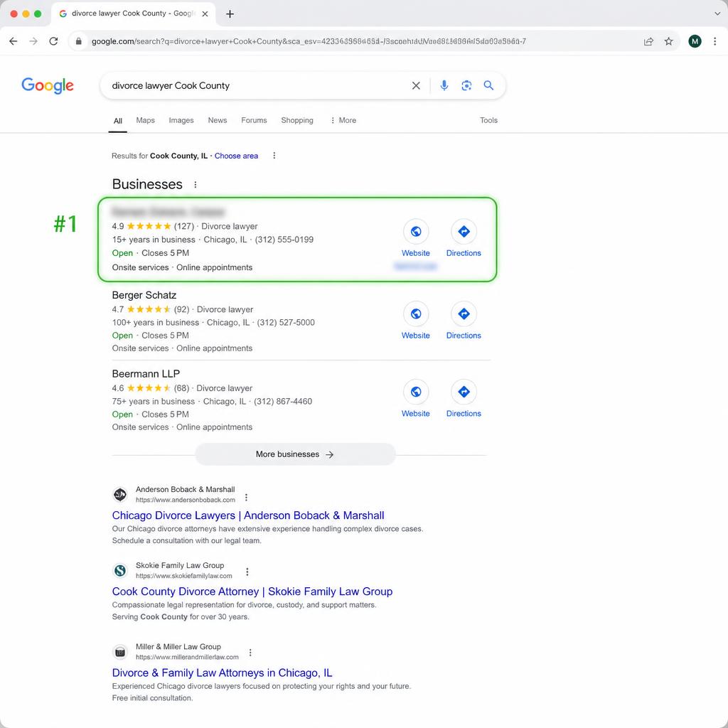Clear the search box with the X
This screenshot has height=728, width=728.
point(416,85)
